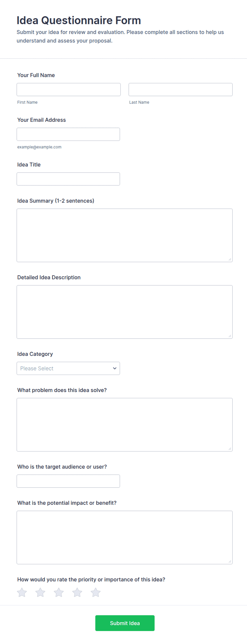Select the Email Address input box
The height and width of the screenshot is (644, 247).
68,134
